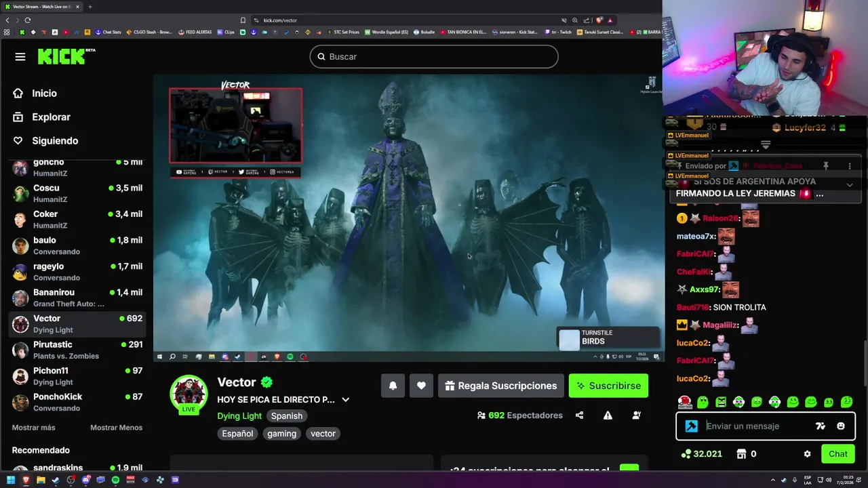Click Mostrar más under followed channels

click(x=33, y=428)
